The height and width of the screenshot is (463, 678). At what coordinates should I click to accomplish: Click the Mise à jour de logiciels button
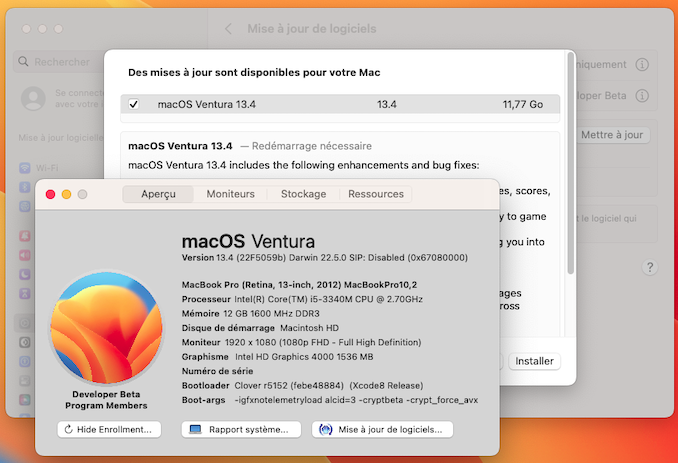coord(383,429)
